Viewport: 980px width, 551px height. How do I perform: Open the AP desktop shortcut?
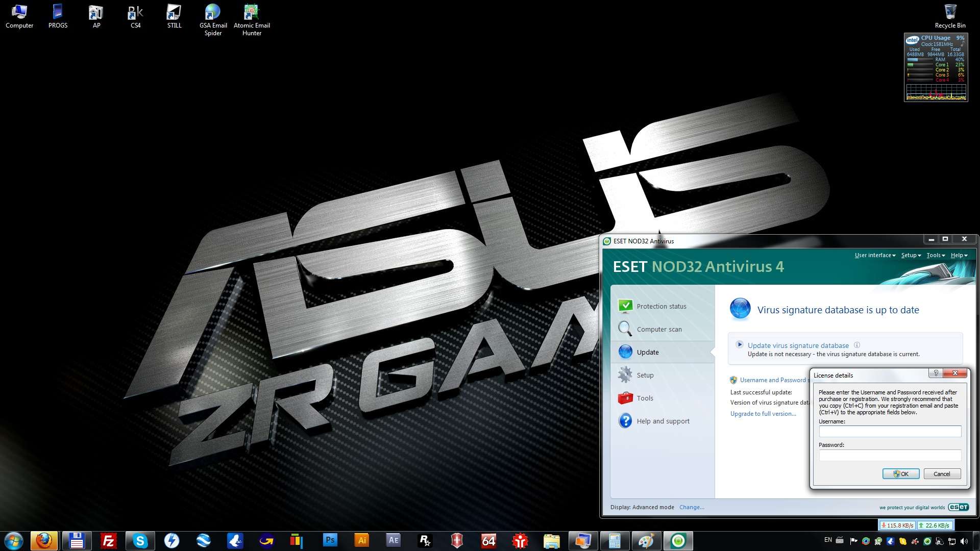pyautogui.click(x=96, y=16)
